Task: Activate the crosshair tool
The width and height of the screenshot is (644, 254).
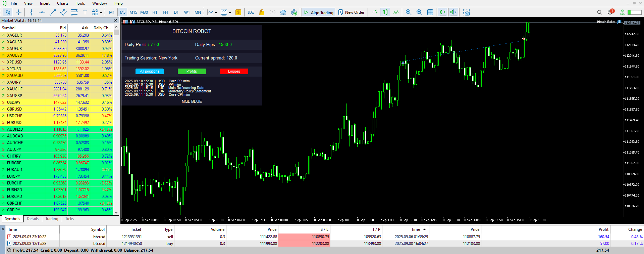Action: click(19, 12)
